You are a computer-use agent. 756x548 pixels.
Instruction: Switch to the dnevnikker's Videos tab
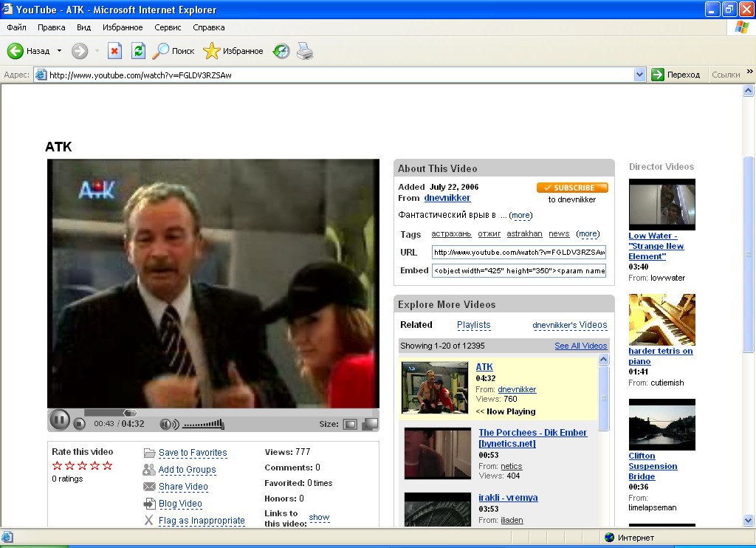[569, 325]
